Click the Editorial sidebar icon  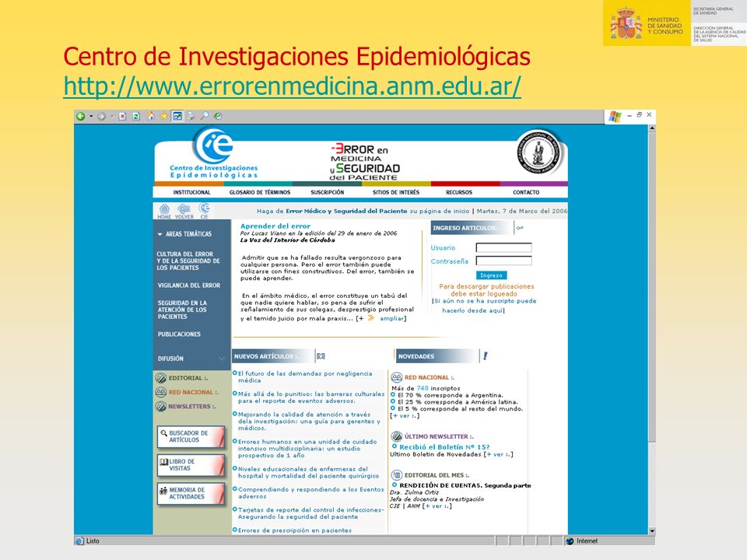[161, 378]
